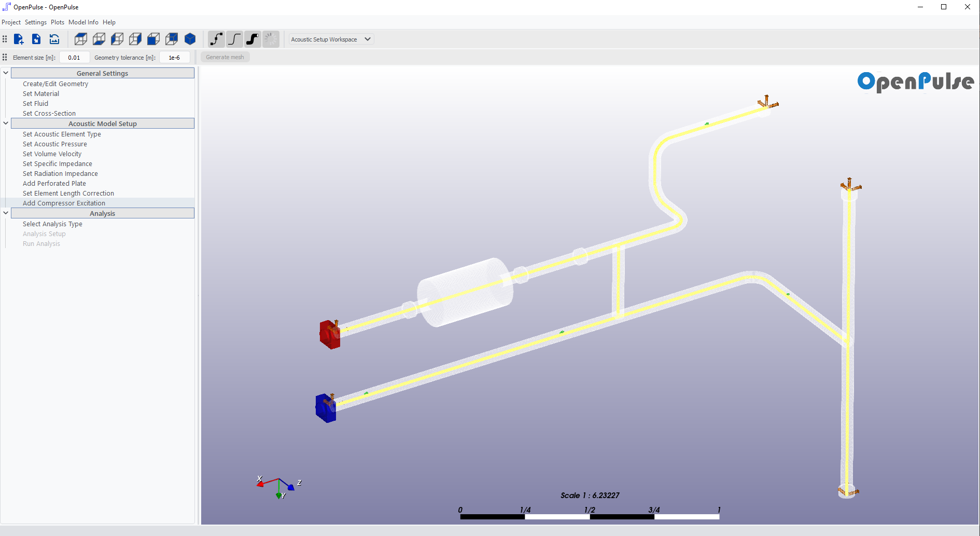The image size is (980, 536).
Task: Click the reset camera/screenshot icon in the toolbar
Action: [x=54, y=39]
